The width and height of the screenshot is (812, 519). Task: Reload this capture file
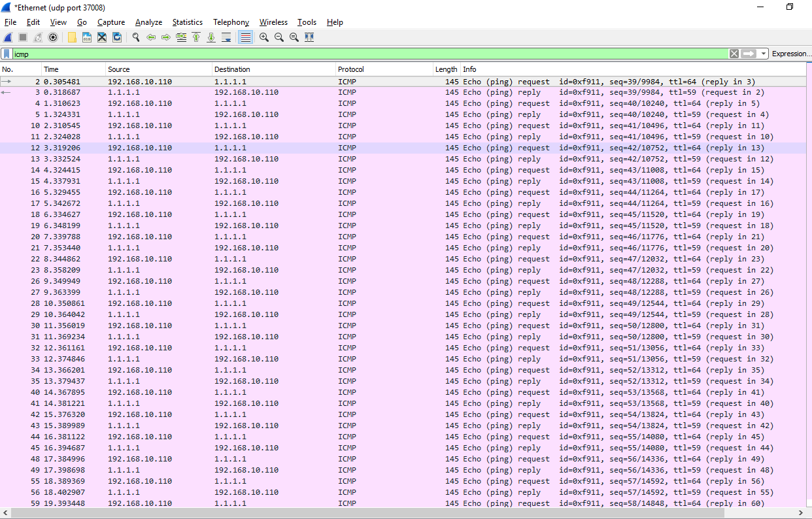[x=117, y=37]
